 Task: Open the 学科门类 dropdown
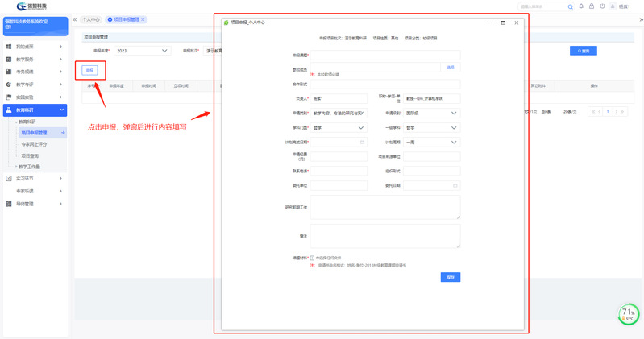[339, 127]
